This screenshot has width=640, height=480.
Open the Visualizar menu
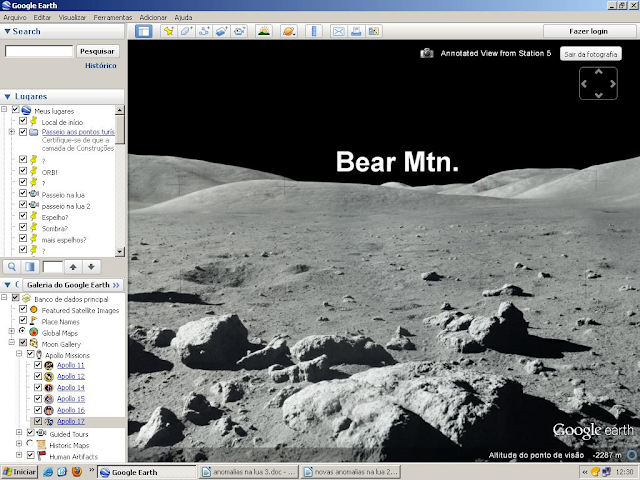[x=72, y=18]
